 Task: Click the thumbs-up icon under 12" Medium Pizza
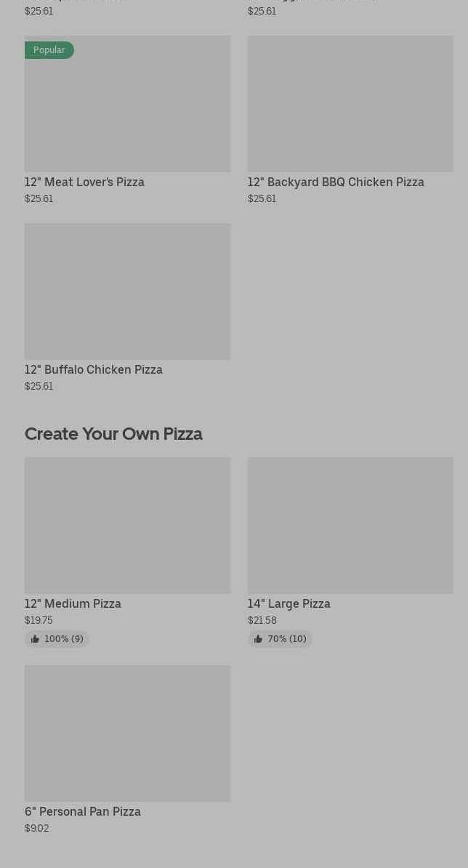(x=35, y=639)
